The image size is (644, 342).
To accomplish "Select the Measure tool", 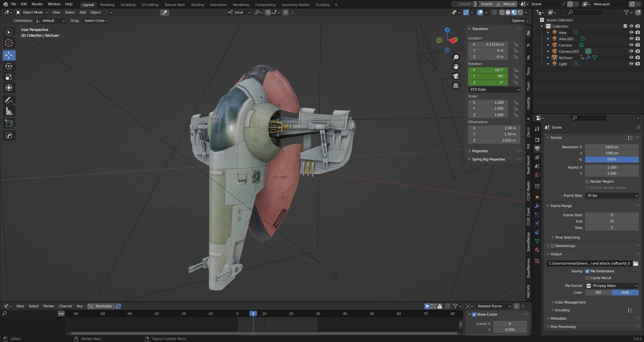I will coord(9,111).
